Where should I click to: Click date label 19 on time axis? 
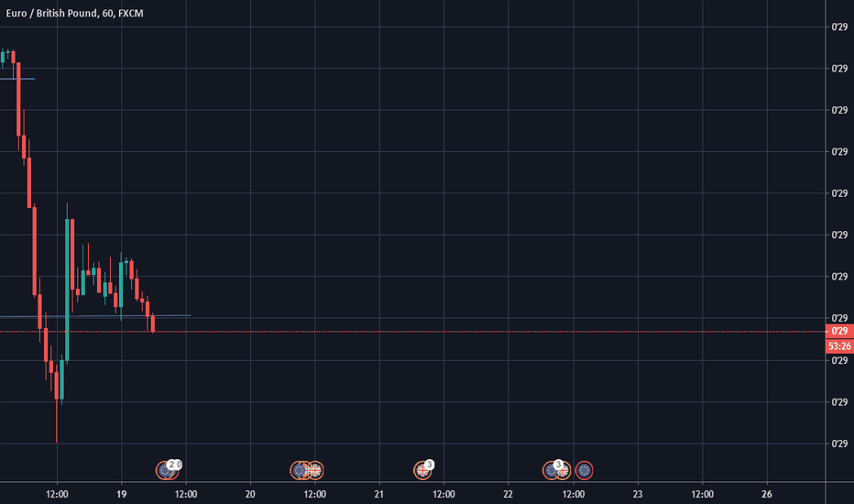coord(122,494)
